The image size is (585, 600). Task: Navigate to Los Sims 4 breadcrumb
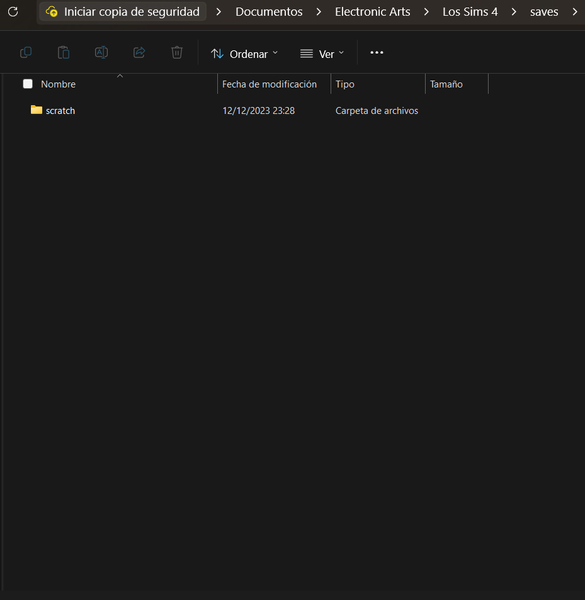click(x=470, y=12)
